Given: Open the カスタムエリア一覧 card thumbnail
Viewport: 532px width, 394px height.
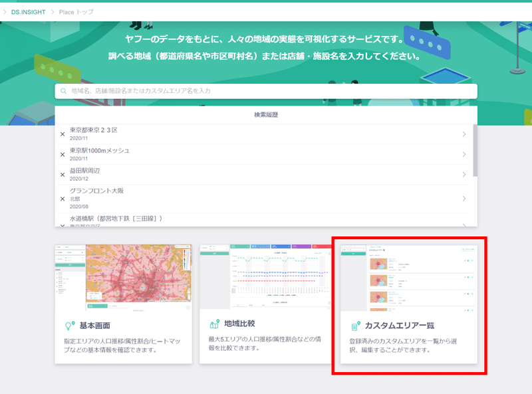Looking at the screenshot, I should tap(409, 278).
